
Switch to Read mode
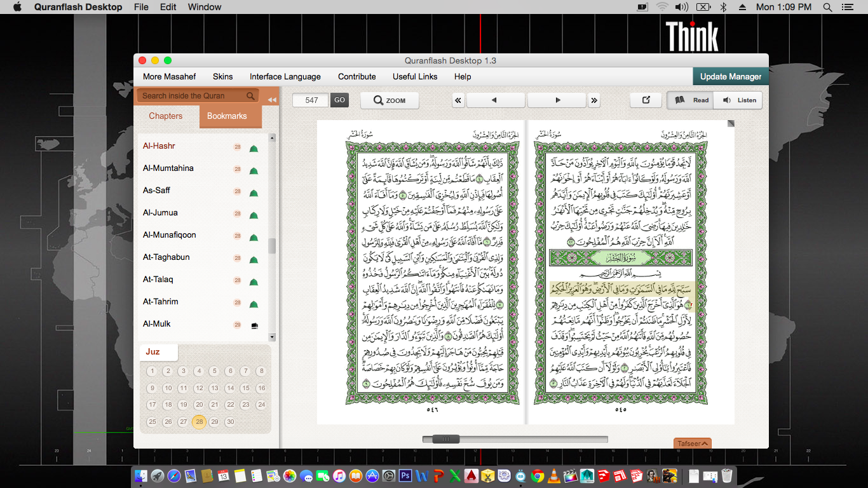pos(691,100)
